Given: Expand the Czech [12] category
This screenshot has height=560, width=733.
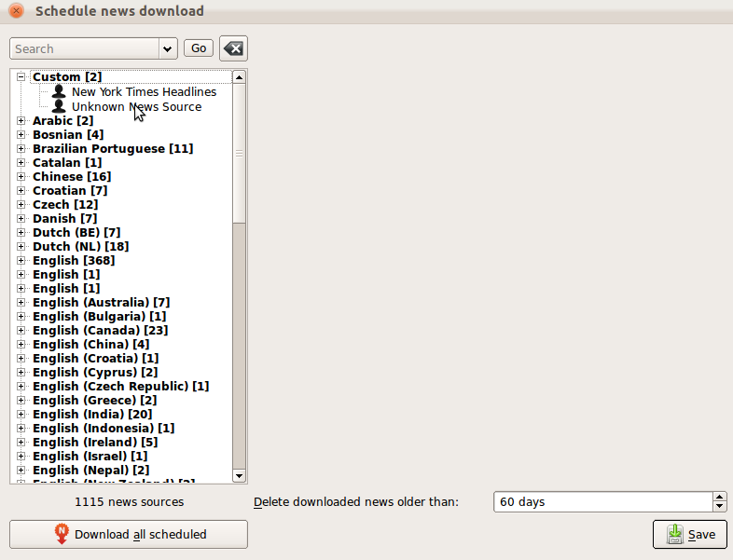Looking at the screenshot, I should coord(21,205).
